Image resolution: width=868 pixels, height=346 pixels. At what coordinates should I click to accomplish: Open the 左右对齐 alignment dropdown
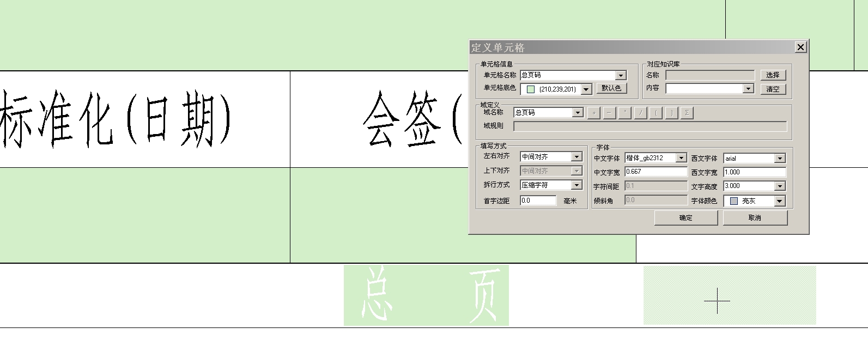(576, 157)
